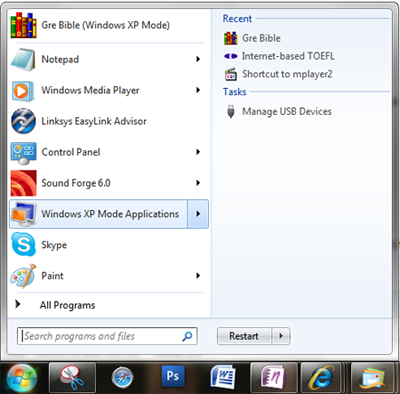Select the Paint text label
The image size is (400, 394).
pos(52,276)
